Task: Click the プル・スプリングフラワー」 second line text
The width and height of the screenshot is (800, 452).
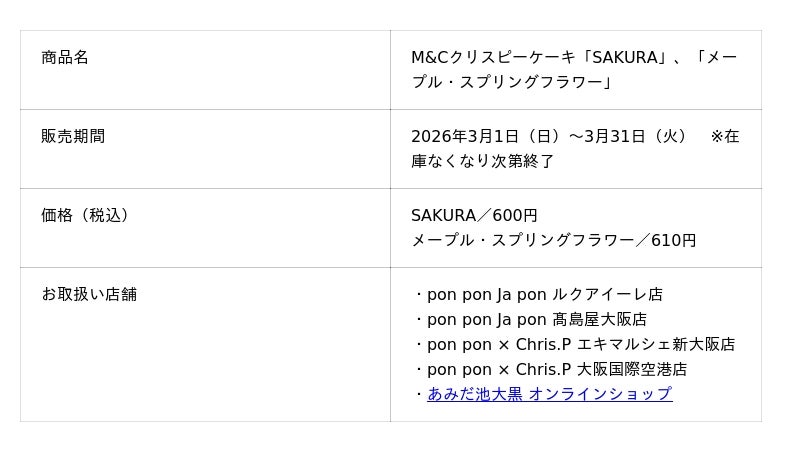Action: pyautogui.click(x=512, y=82)
